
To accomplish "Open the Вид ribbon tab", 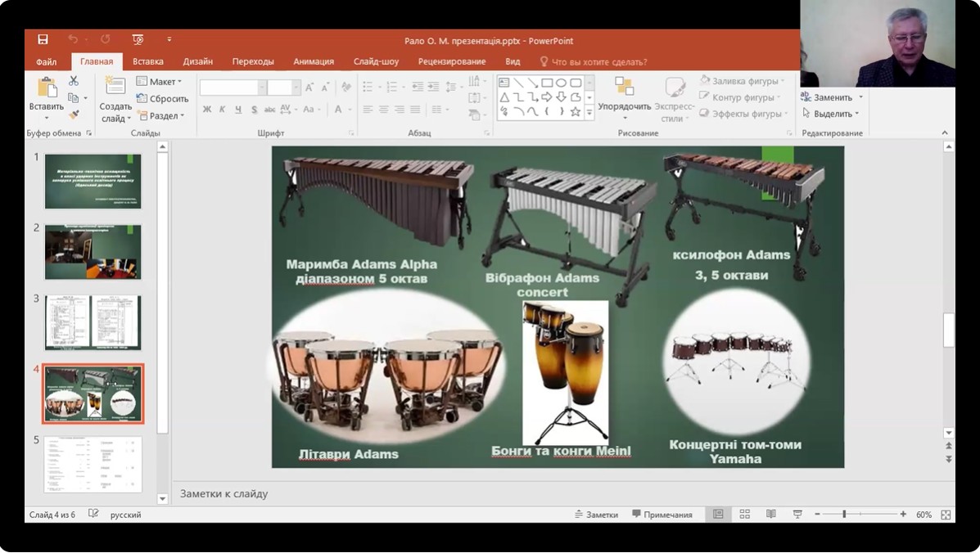I will coord(513,62).
